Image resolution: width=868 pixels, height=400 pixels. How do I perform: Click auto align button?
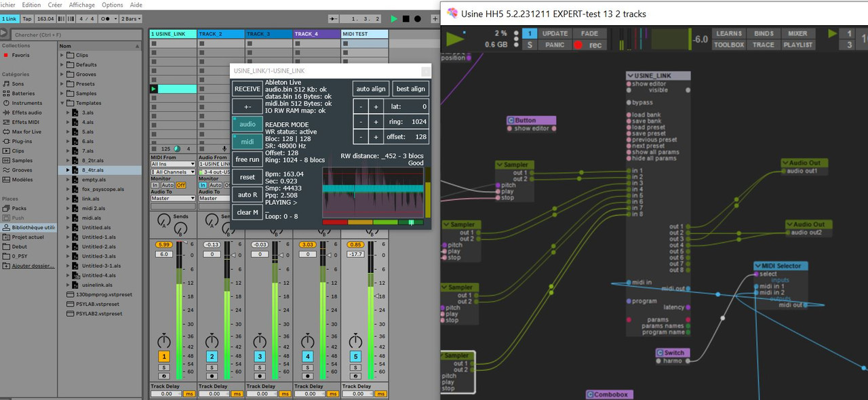tap(371, 89)
